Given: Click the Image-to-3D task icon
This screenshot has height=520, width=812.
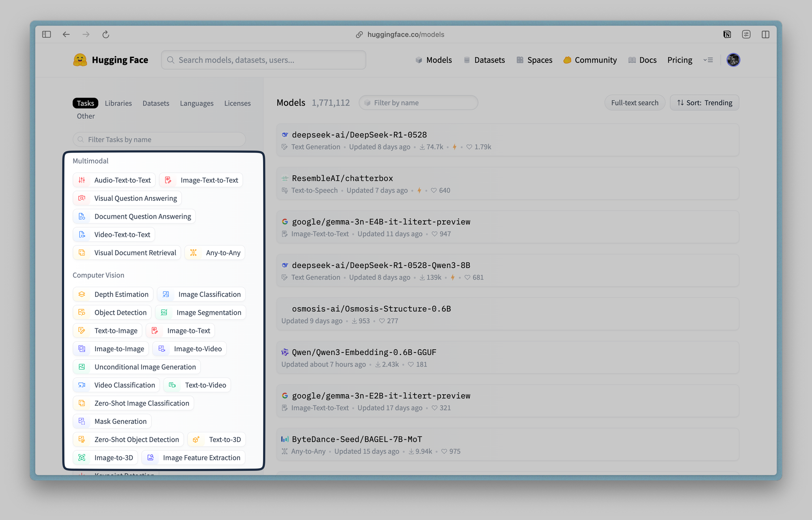Looking at the screenshot, I should (82, 458).
